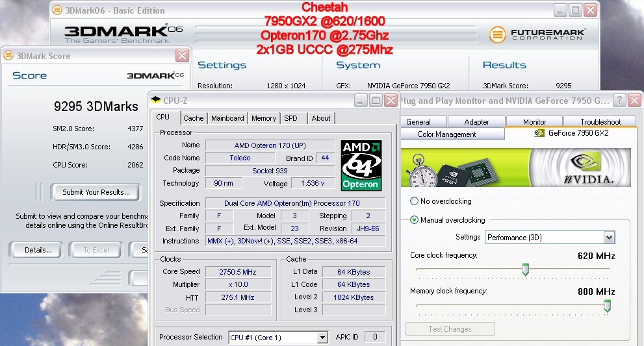Click the To Excel button

(x=96, y=250)
